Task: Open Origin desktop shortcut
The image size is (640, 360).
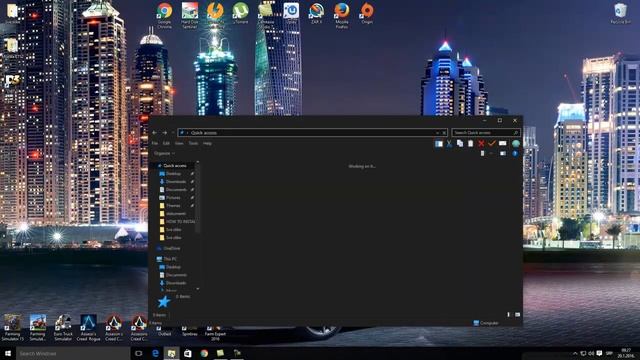Action: 367,13
